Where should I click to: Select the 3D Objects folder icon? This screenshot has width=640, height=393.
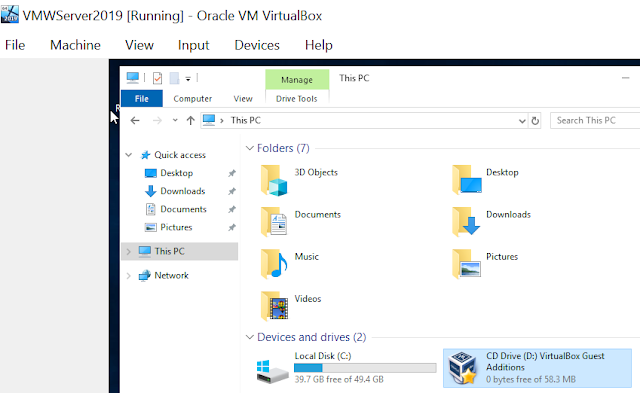click(274, 180)
